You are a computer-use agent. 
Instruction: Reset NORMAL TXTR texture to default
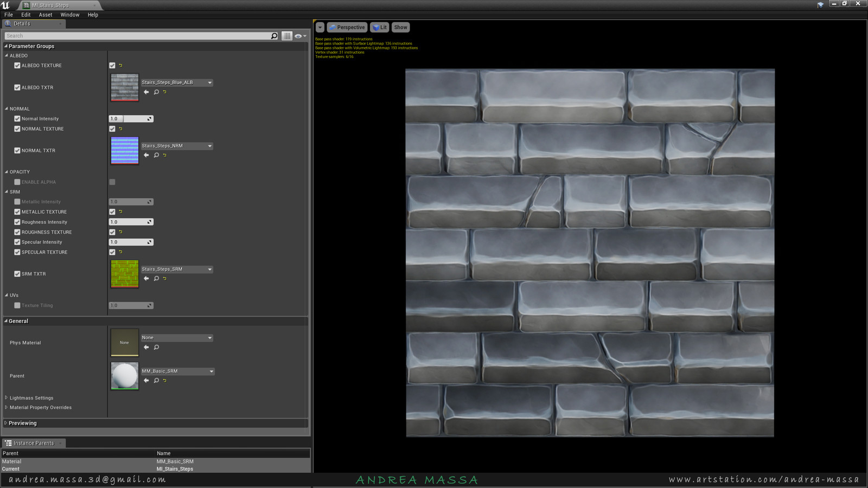(165, 155)
